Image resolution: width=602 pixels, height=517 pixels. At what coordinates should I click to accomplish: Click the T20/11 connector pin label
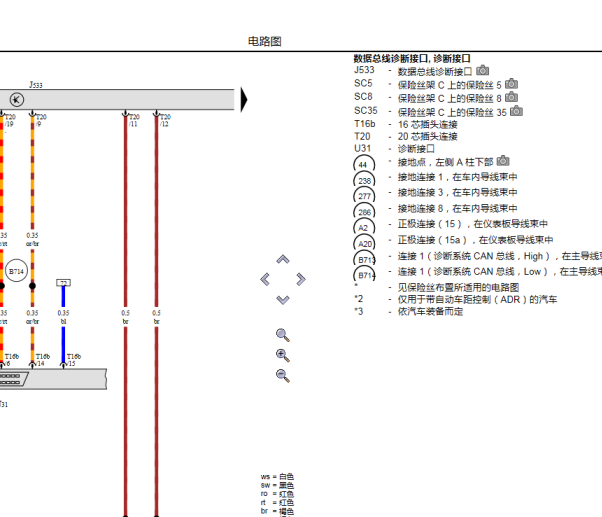pyautogui.click(x=134, y=120)
